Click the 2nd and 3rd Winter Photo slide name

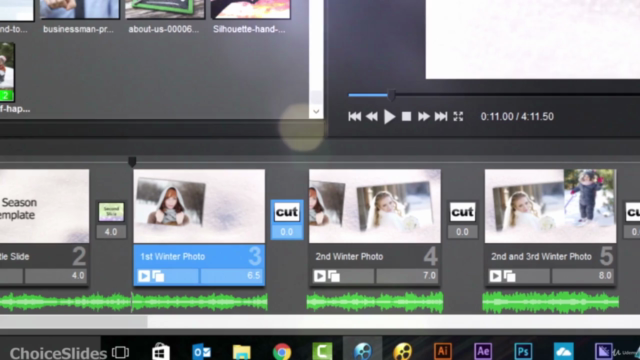pos(541,257)
